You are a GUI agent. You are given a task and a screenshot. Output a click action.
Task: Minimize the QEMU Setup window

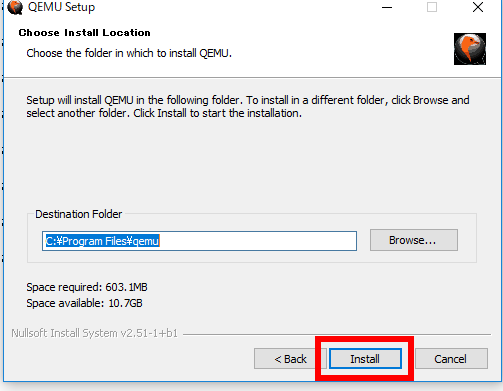point(387,7)
